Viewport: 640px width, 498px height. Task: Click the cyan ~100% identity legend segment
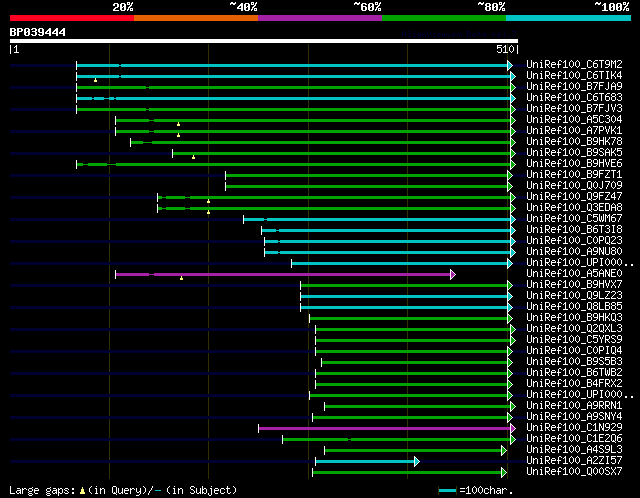point(569,18)
